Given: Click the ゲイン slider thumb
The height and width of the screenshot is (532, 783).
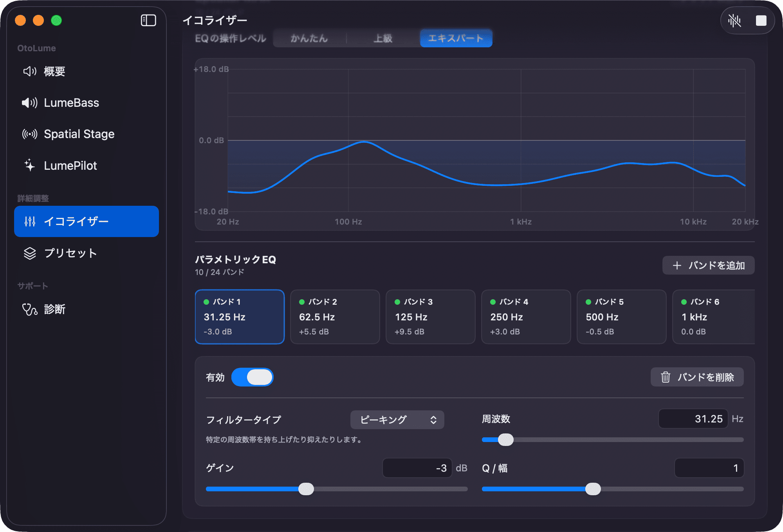Looking at the screenshot, I should pos(306,489).
